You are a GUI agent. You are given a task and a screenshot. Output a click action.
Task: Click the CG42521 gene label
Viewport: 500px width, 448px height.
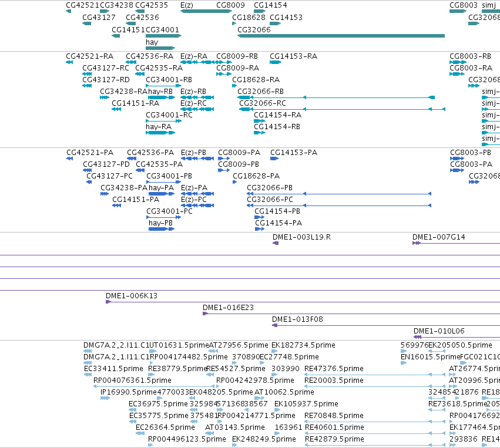click(83, 5)
